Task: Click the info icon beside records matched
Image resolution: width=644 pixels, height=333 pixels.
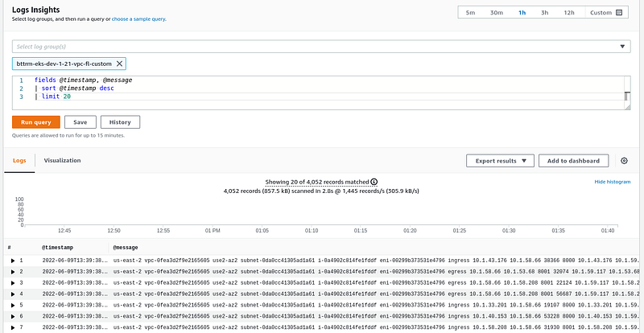Action: point(374,182)
